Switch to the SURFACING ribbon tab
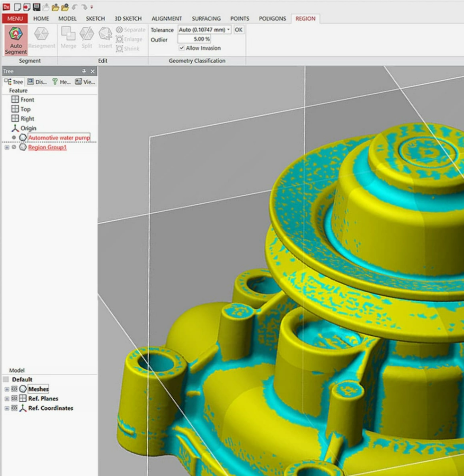The image size is (464, 476). pos(206,18)
